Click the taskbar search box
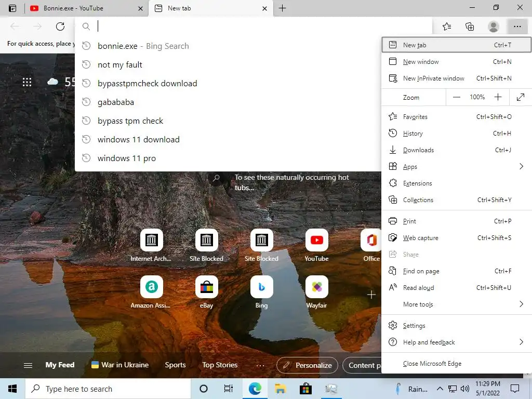The height and width of the screenshot is (399, 532). point(108,389)
